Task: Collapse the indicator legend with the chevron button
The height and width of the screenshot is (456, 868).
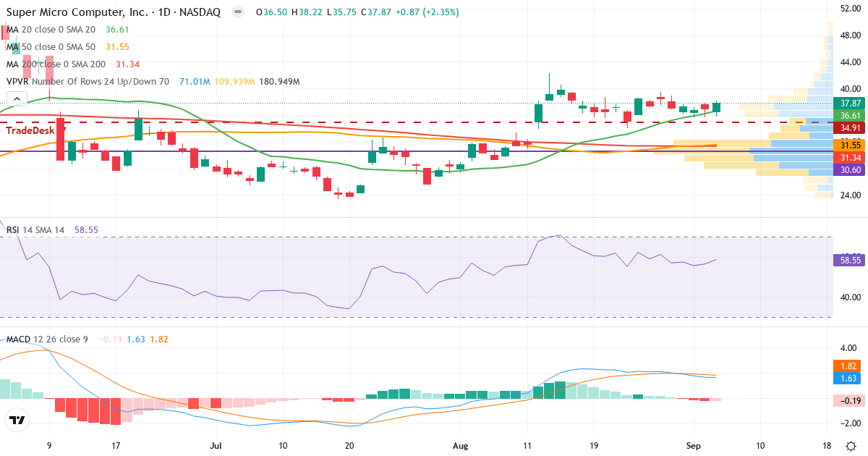Action: click(17, 99)
